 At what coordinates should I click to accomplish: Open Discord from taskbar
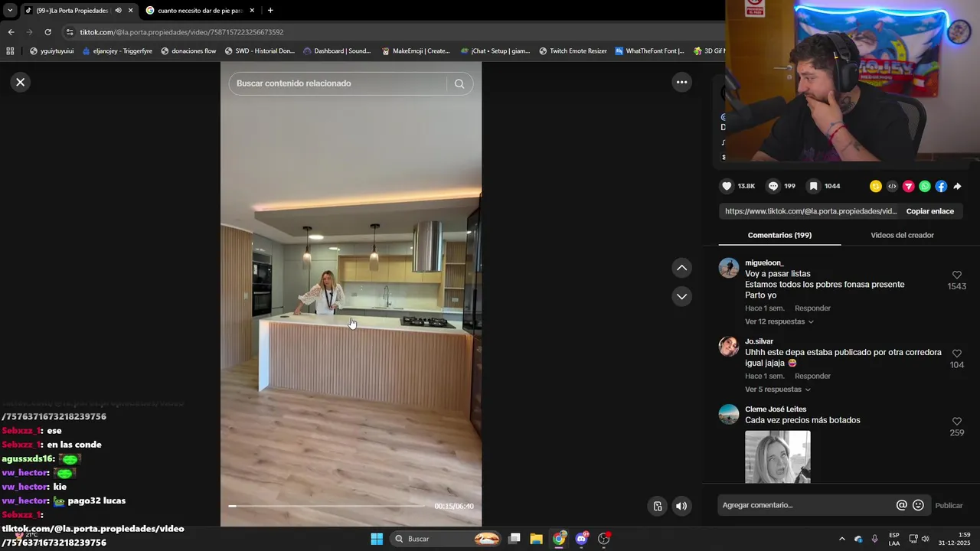pyautogui.click(x=581, y=539)
